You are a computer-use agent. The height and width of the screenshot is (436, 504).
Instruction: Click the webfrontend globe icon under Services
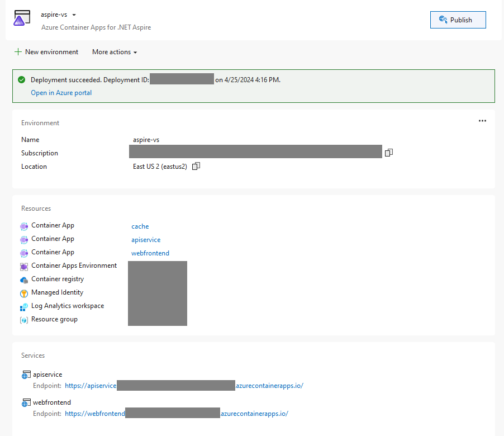point(26,402)
